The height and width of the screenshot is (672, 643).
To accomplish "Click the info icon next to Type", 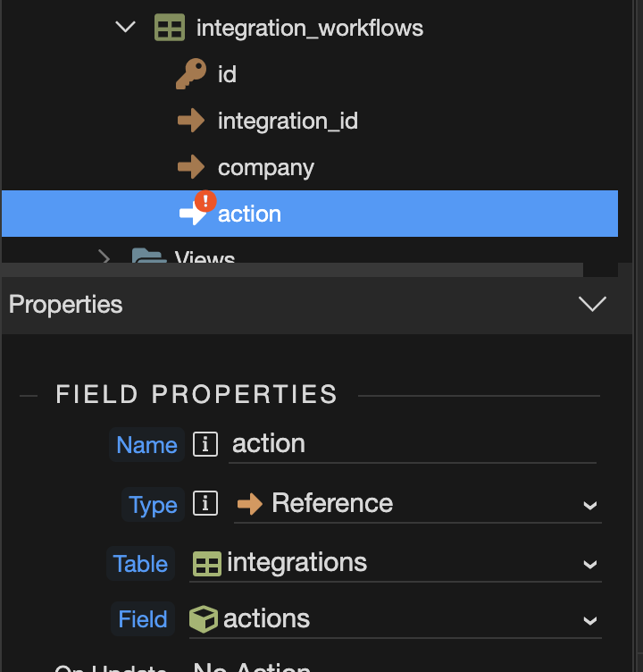I will click(205, 504).
